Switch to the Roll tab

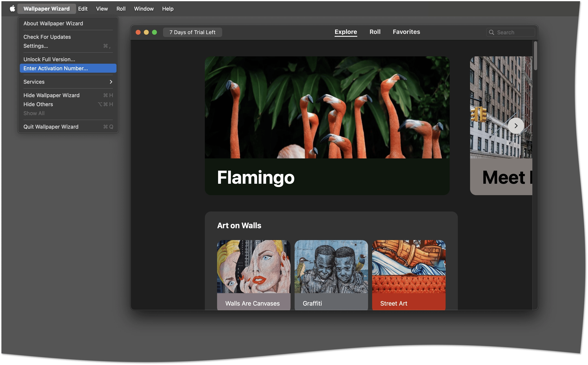pos(375,32)
